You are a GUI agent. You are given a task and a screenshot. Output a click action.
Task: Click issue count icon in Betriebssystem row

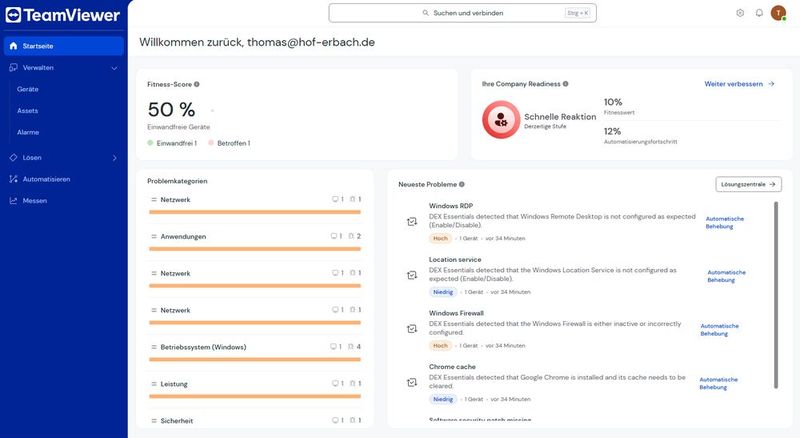pyautogui.click(x=351, y=347)
